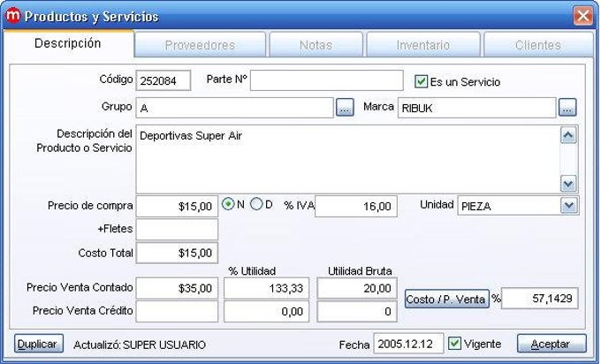Click the description scroll down arrow
Viewport: 601px width, 364px height.
[568, 184]
